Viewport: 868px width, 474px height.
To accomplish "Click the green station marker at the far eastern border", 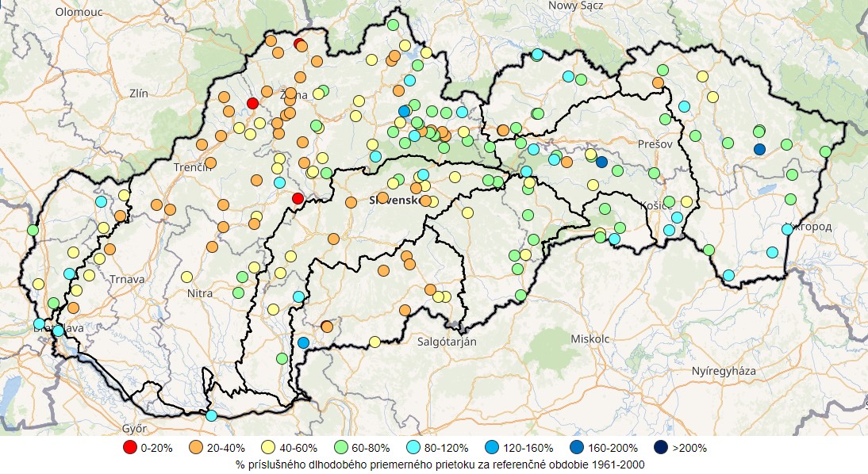I will (825, 151).
